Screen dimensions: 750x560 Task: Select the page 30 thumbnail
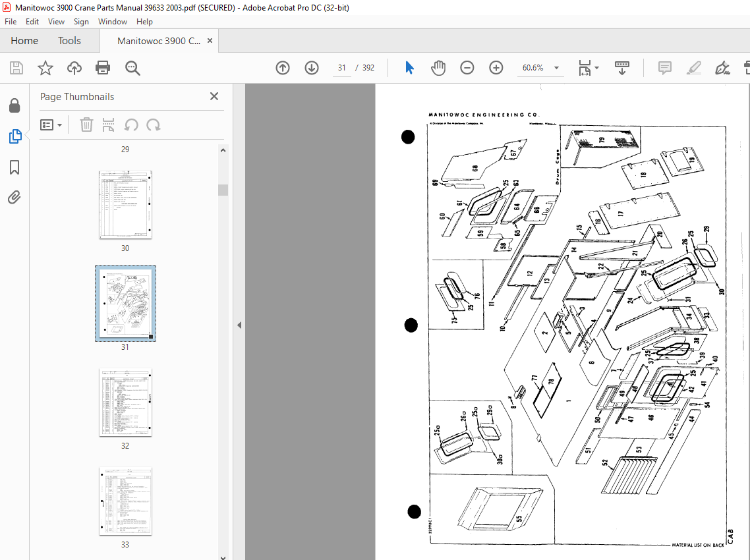pos(125,205)
